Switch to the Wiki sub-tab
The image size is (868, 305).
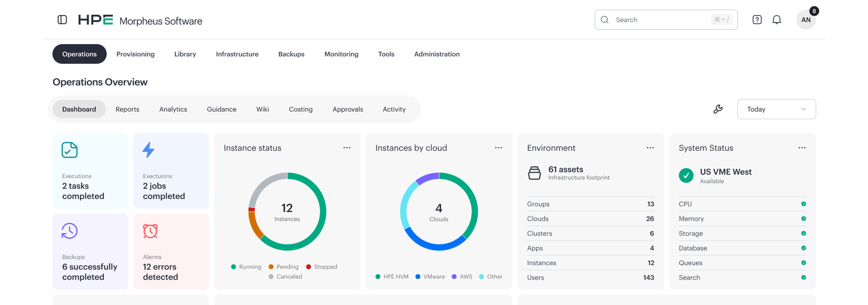pyautogui.click(x=263, y=109)
